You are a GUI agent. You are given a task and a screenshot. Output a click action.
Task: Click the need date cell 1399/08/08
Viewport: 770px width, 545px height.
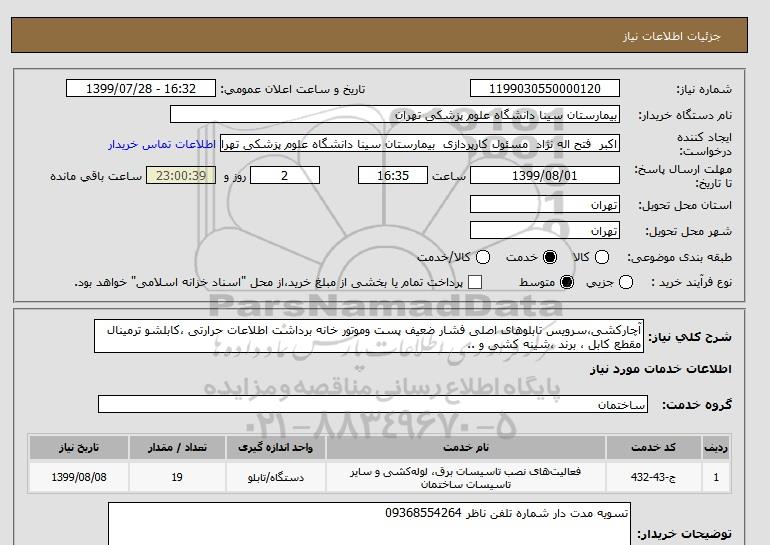(x=79, y=477)
